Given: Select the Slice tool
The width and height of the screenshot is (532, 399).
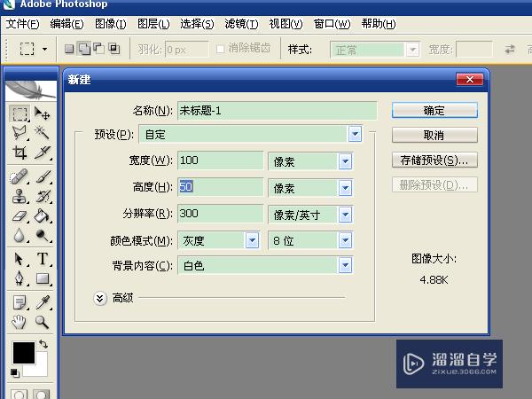Looking at the screenshot, I should click(42, 153).
